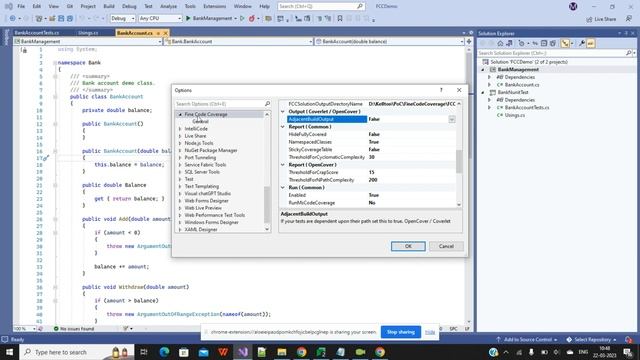Open the Build menu
Screen dimensions: 640x360
click(x=109, y=7)
